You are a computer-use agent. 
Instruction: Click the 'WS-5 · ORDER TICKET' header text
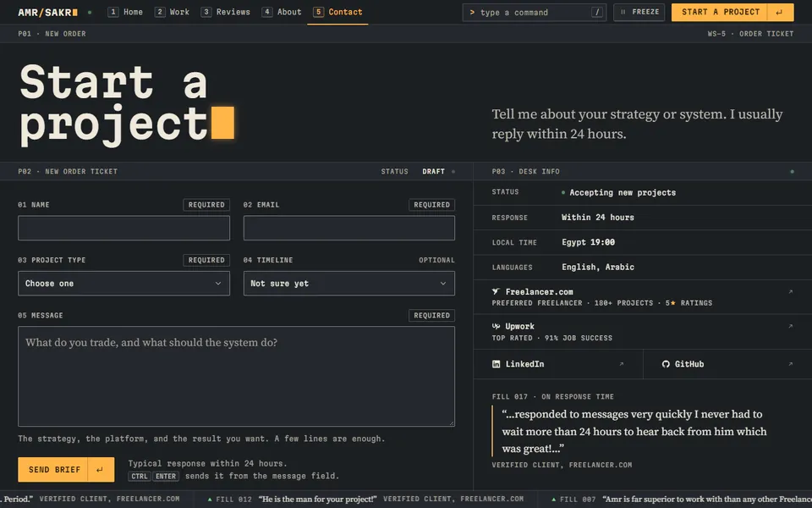[750, 34]
